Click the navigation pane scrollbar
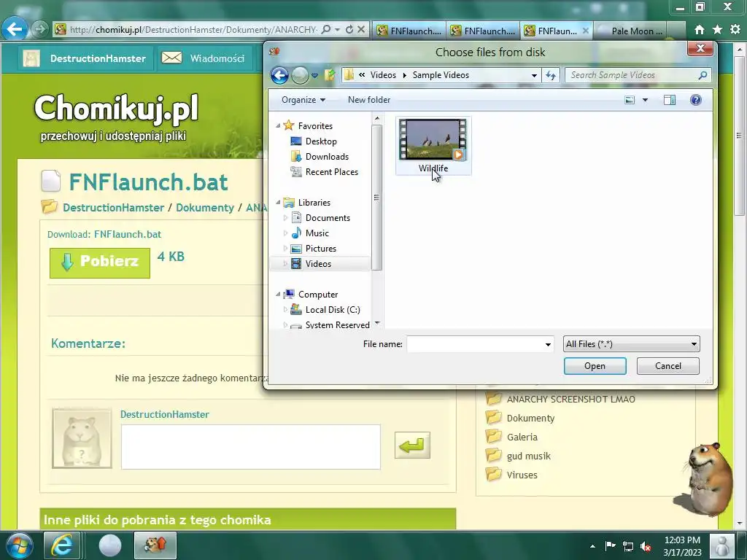747x560 pixels. click(x=377, y=198)
